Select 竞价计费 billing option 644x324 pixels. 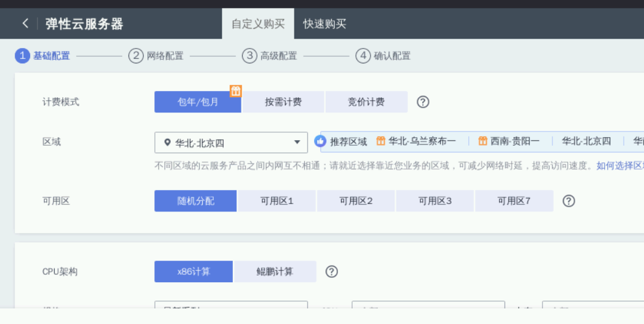tap(366, 102)
